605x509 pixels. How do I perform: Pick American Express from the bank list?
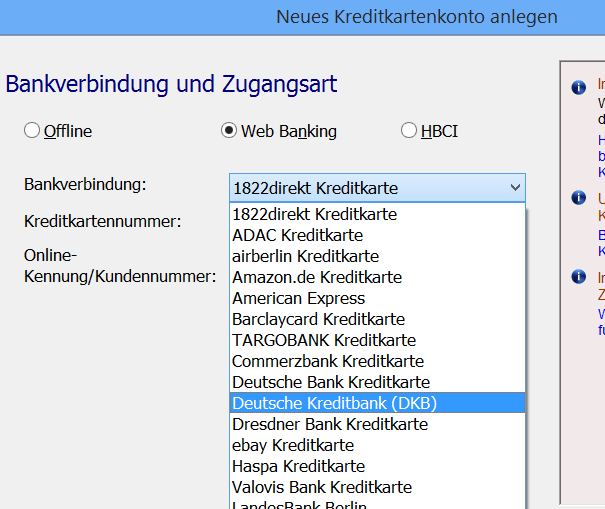[x=298, y=298]
